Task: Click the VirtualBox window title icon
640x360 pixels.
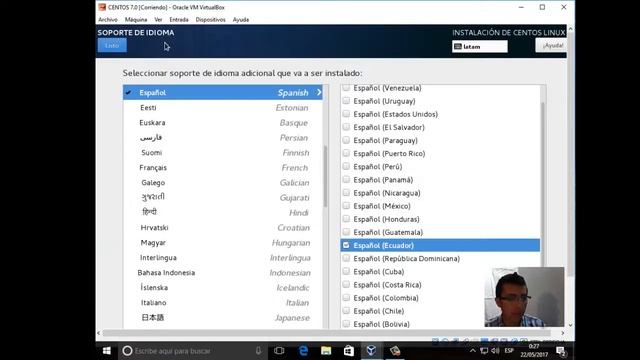Action: (102, 7)
